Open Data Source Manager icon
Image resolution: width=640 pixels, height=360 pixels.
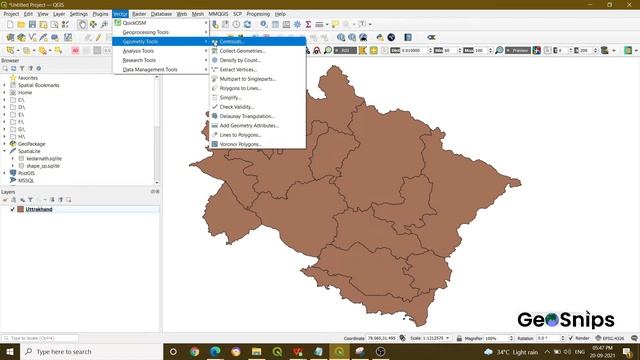click(x=10, y=38)
